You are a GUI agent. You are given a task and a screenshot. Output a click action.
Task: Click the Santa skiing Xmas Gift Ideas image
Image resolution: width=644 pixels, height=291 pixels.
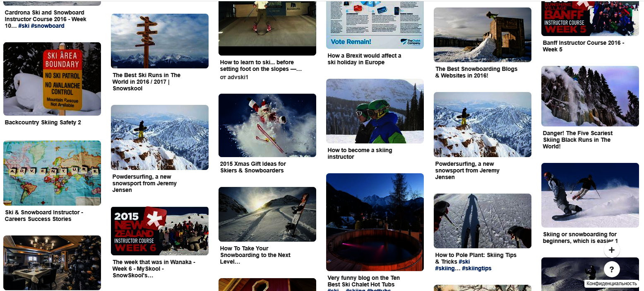(267, 125)
